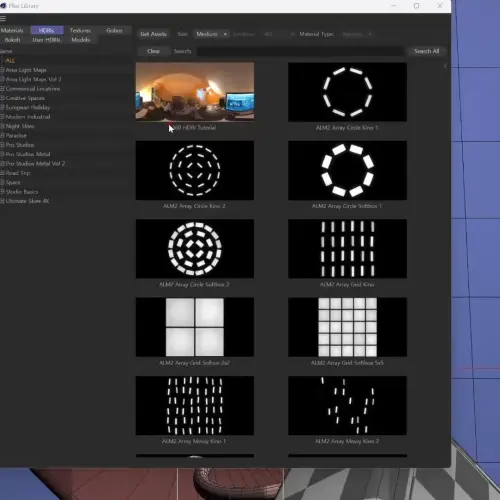The image size is (500, 500).
Task: Click the Get Assets button
Action: point(153,34)
